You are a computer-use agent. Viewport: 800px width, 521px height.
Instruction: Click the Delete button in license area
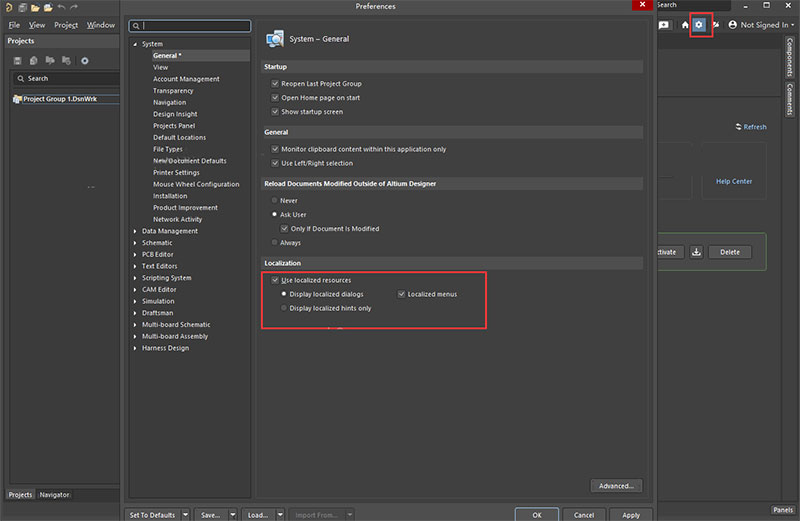[730, 252]
